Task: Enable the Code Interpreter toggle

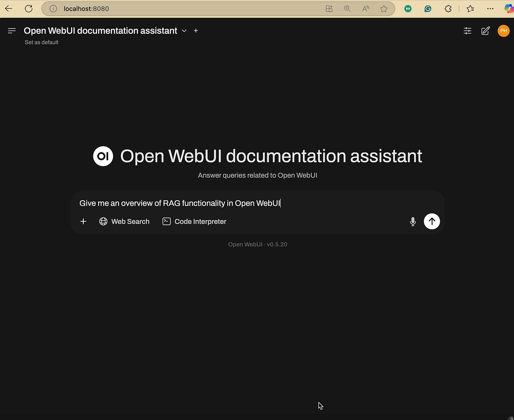Action: click(x=194, y=221)
